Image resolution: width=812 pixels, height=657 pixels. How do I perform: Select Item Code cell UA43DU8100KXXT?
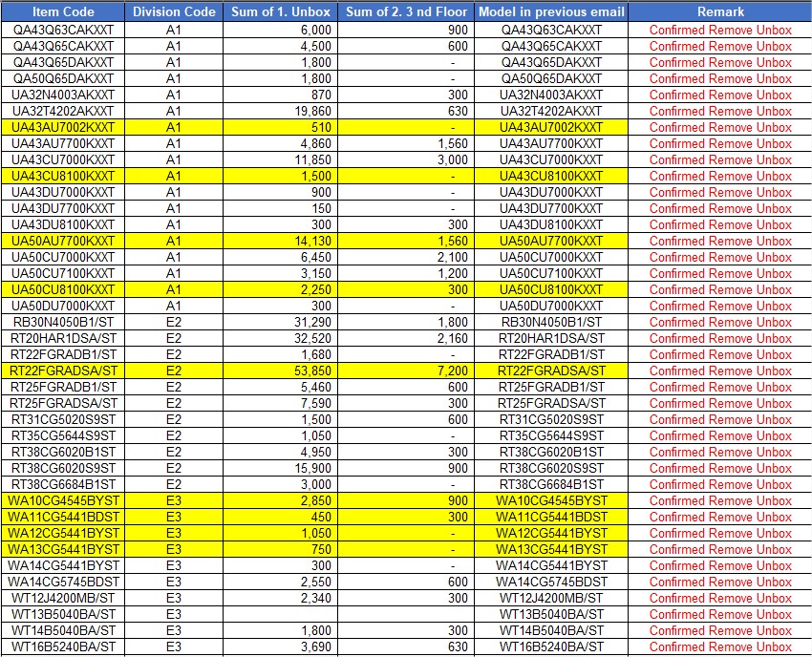point(63,224)
